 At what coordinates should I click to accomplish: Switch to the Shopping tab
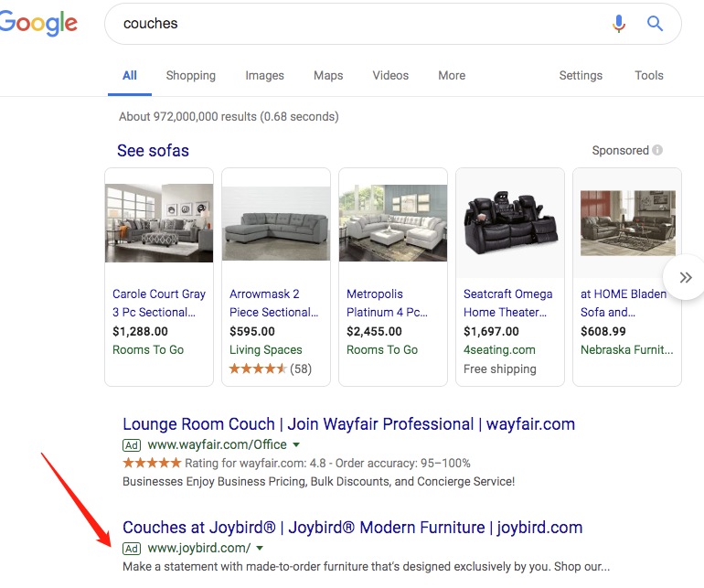[x=191, y=76]
